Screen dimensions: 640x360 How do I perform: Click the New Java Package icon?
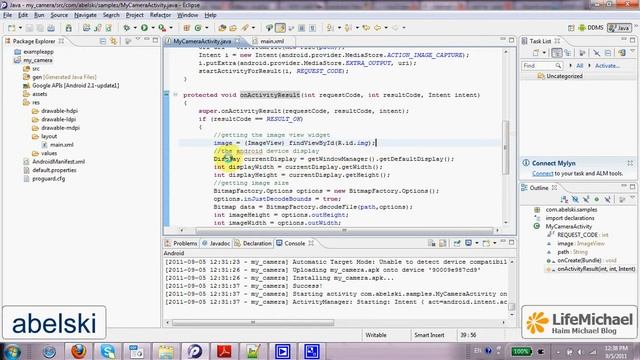(187, 28)
